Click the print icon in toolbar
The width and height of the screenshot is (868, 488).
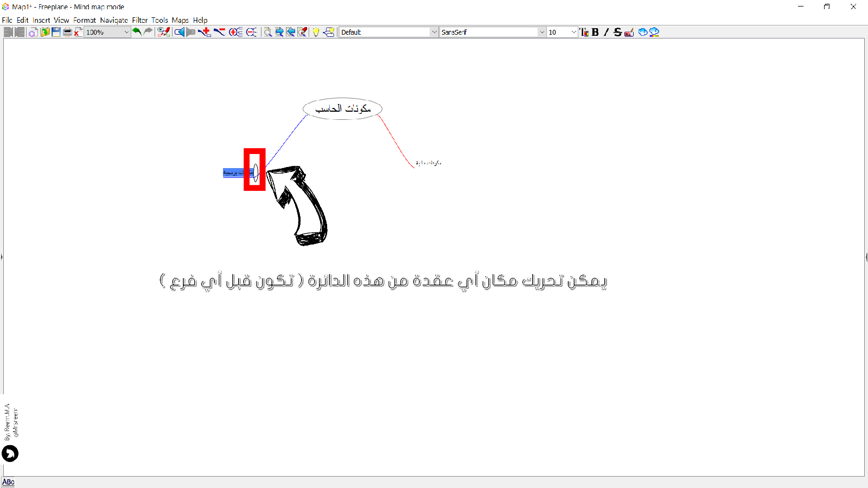(67, 33)
